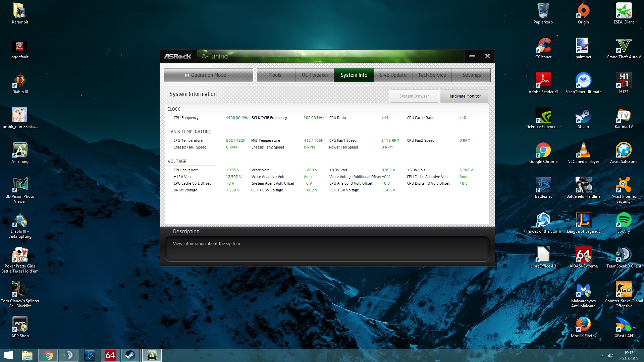644x362 pixels.
Task: Select the GeForce Experience desktop icon
Action: pyautogui.click(x=543, y=116)
